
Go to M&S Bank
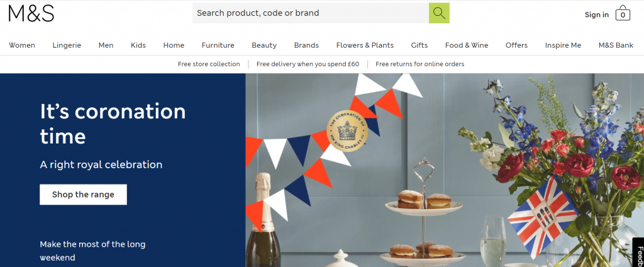[x=616, y=45]
